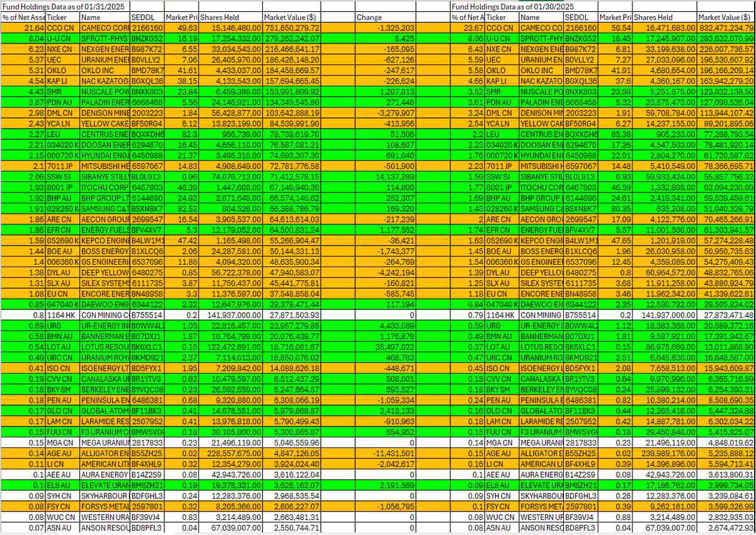Select the Market Value cell 153,991,809.92
The height and width of the screenshot is (535, 756).
(x=292, y=91)
